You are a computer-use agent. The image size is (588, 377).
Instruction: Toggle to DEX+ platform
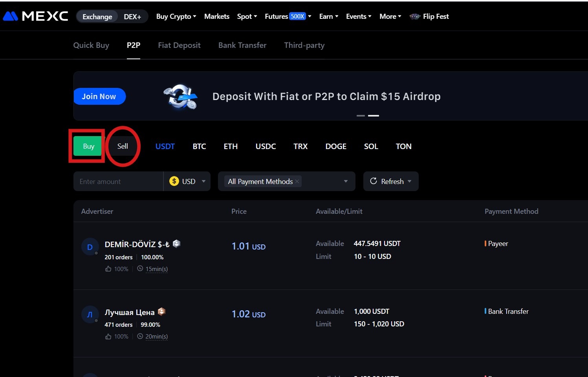(132, 16)
